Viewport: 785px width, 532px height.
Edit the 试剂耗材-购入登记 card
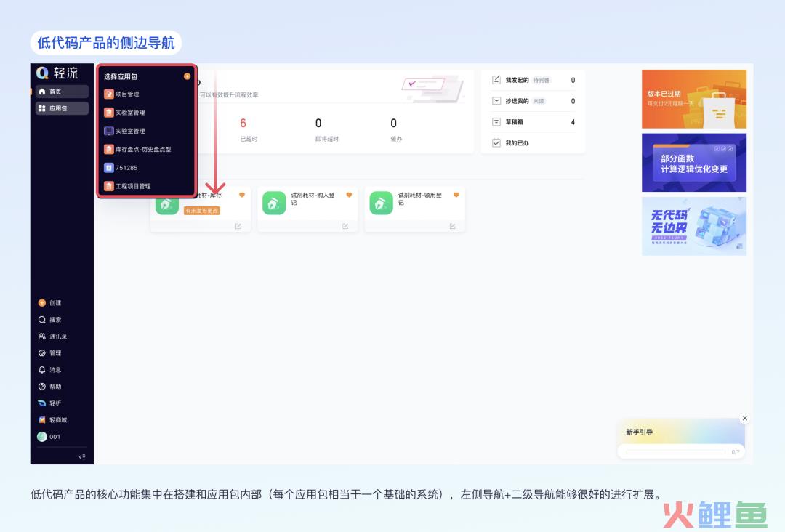(x=345, y=227)
